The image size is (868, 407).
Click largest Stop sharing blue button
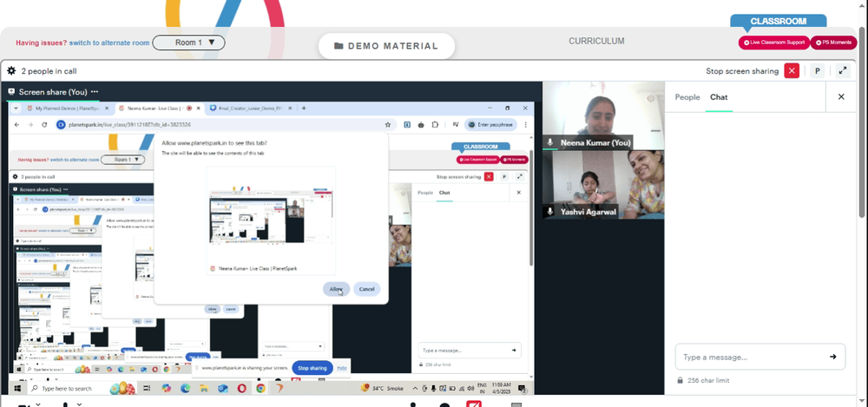(x=312, y=368)
